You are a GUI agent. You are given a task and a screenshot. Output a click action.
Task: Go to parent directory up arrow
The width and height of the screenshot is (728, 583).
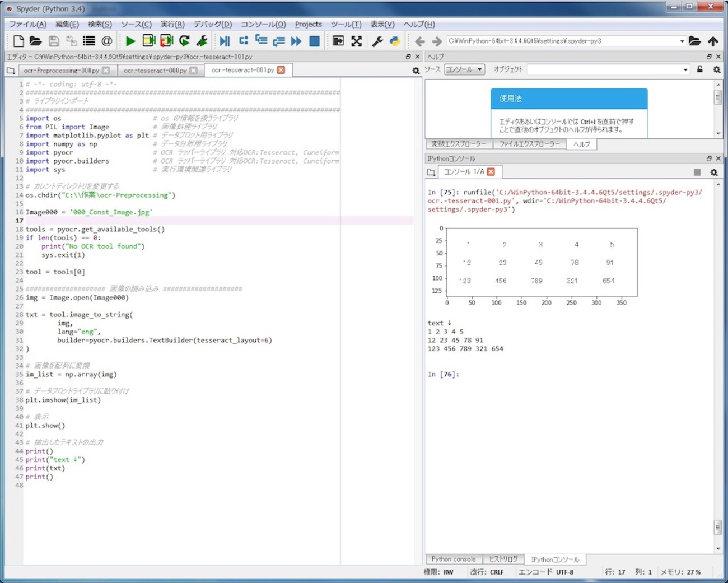pos(713,41)
